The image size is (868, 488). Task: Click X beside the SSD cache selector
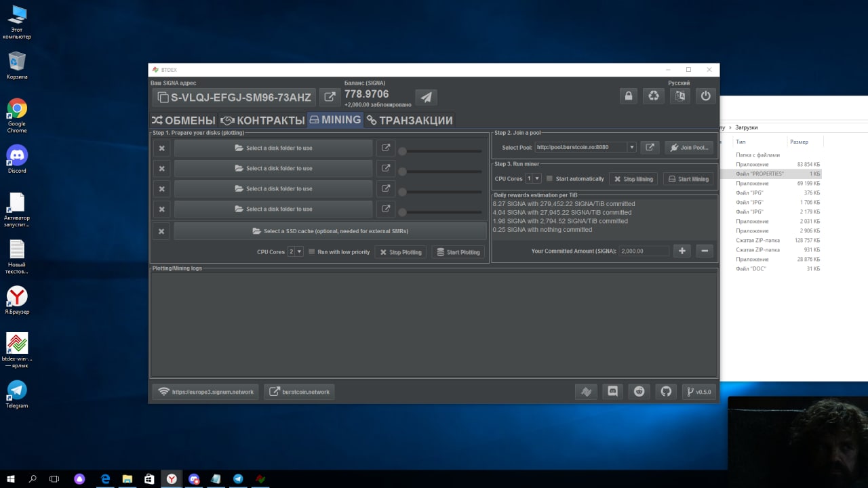point(161,231)
